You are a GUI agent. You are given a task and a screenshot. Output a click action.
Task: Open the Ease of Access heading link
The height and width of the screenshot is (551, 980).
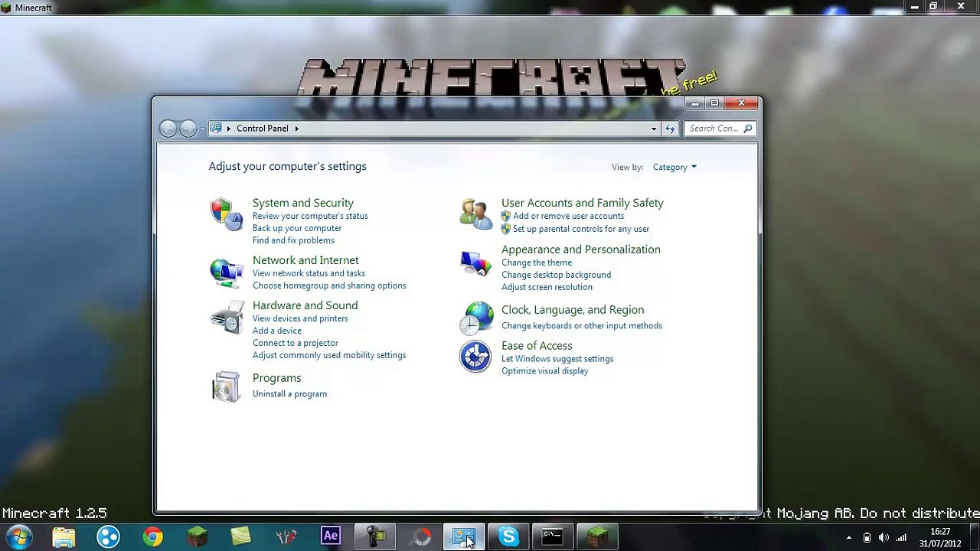pyautogui.click(x=537, y=346)
